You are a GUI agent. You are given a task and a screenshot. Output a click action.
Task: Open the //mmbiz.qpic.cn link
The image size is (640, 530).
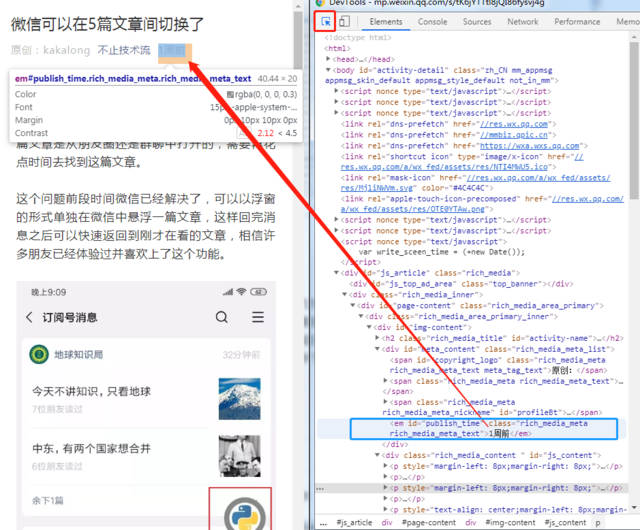coord(513,135)
